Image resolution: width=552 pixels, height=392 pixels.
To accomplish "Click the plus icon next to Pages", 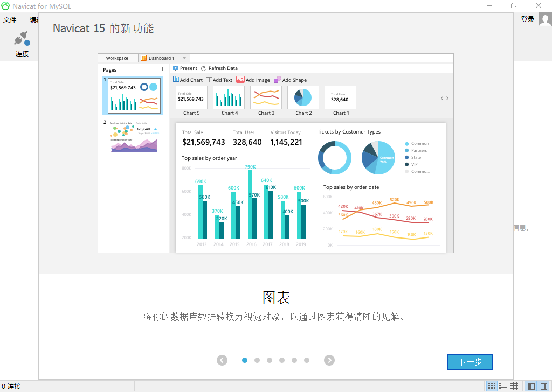I will tap(162, 69).
